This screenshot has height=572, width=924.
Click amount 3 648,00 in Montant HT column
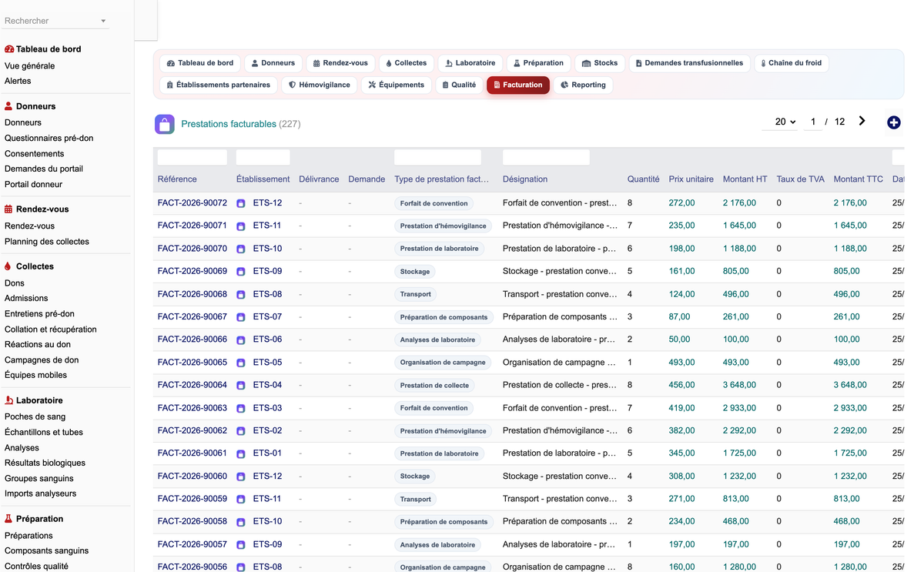(739, 385)
